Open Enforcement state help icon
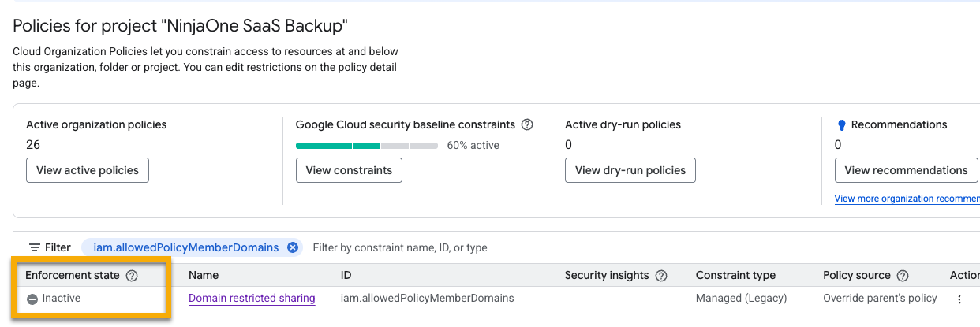Image resolution: width=980 pixels, height=327 pixels. pos(132,276)
